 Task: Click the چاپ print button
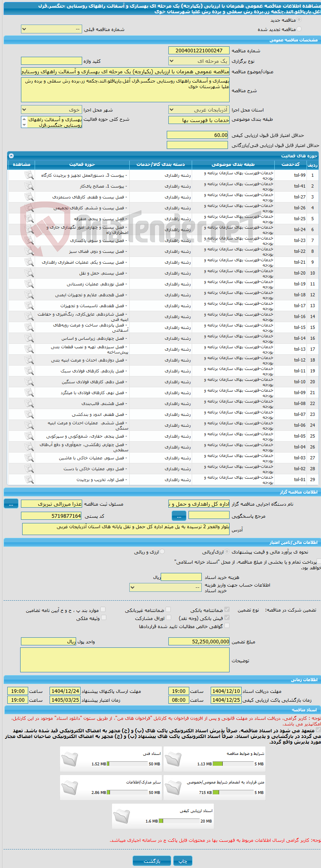click(183, 861)
